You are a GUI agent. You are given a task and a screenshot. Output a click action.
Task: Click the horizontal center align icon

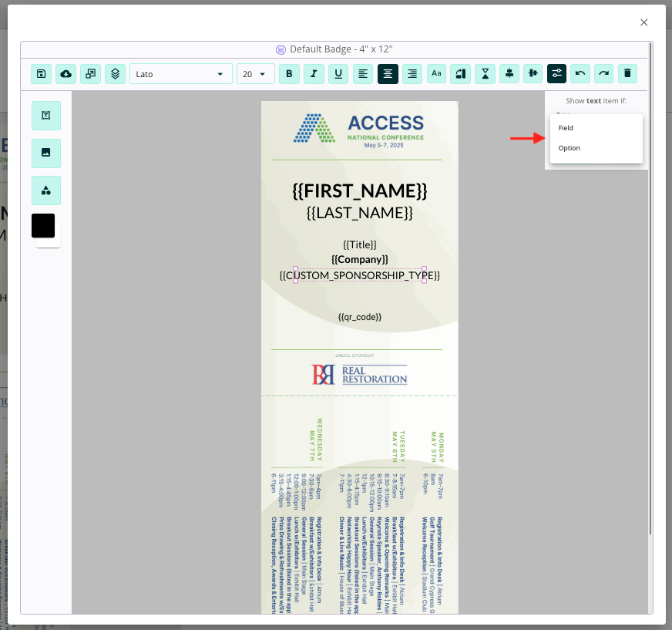click(x=509, y=74)
